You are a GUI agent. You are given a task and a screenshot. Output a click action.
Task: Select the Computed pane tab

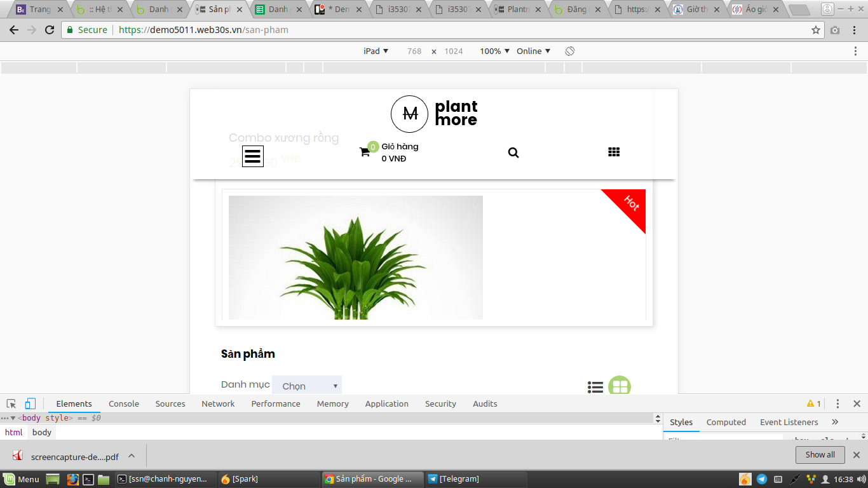726,422
